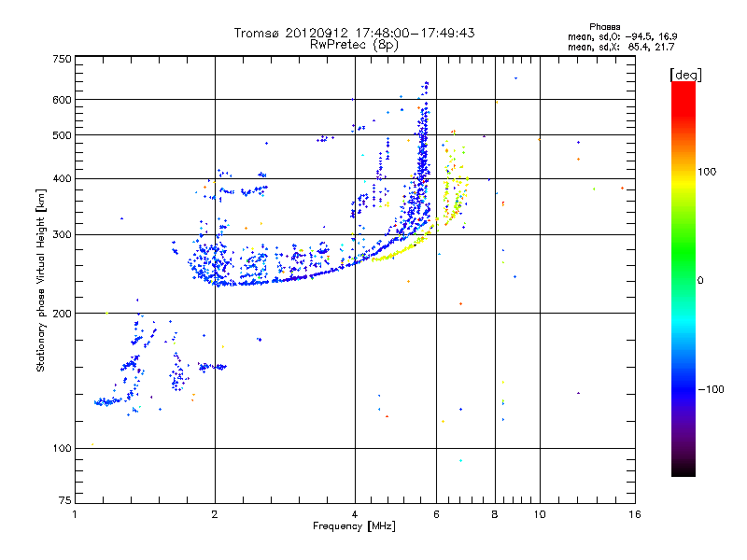Click the y-axis tick label '75'

(x=65, y=500)
